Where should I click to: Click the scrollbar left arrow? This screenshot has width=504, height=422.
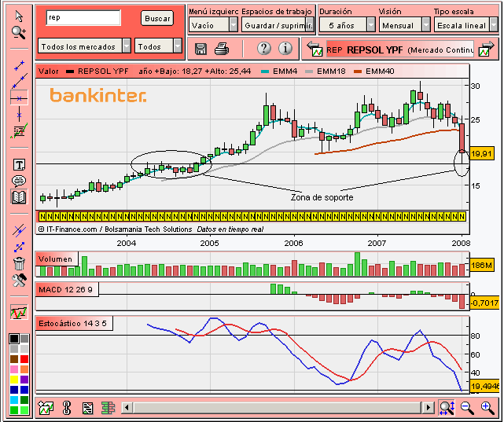127,408
